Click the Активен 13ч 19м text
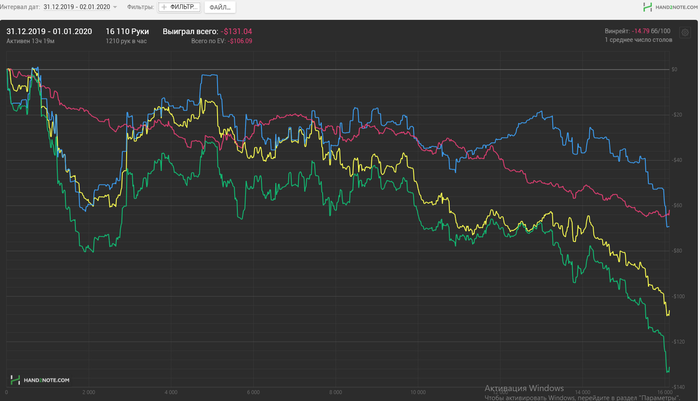Image resolution: width=700 pixels, height=401 pixels. point(28,42)
